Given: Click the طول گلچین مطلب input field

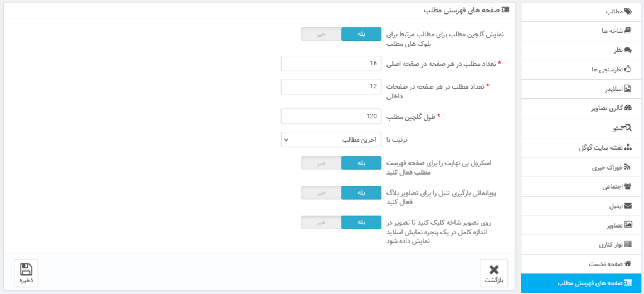Looking at the screenshot, I should 331,117.
